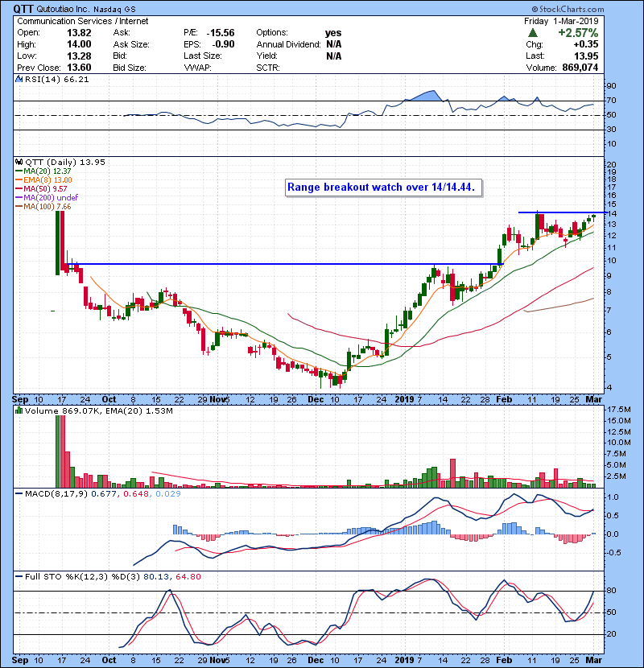Image resolution: width=644 pixels, height=668 pixels.
Task: Click the Range breakout watch annotation box
Action: pyautogui.click(x=384, y=188)
